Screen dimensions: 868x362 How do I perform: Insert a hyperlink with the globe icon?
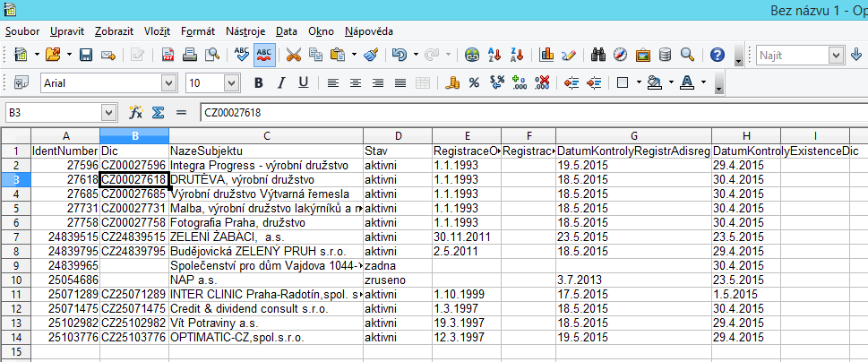pos(472,55)
